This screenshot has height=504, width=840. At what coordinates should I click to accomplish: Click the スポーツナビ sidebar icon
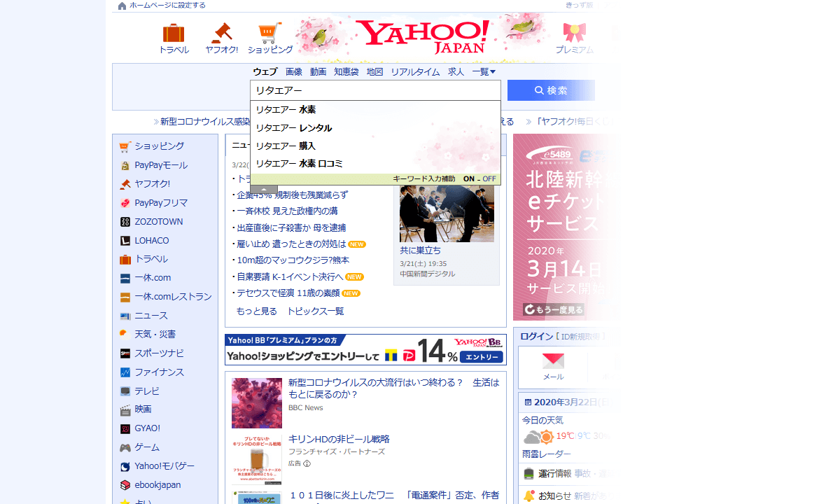125,353
